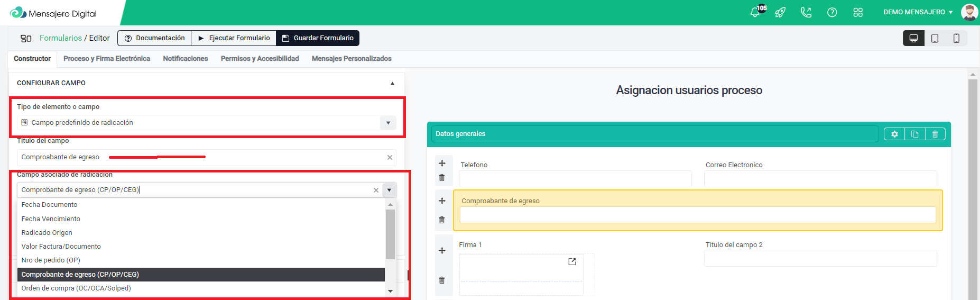Click the rocket icon in header
This screenshot has width=980, height=300.
point(780,12)
